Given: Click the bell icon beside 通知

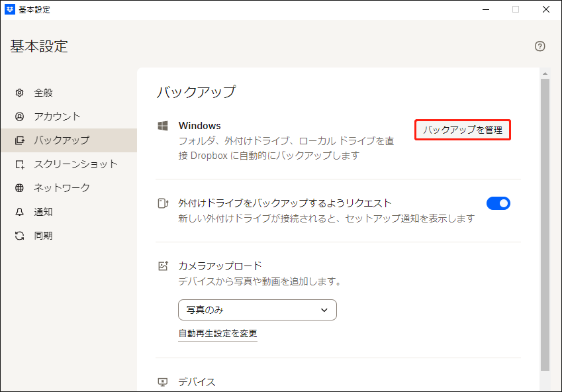Looking at the screenshot, I should click(x=19, y=212).
